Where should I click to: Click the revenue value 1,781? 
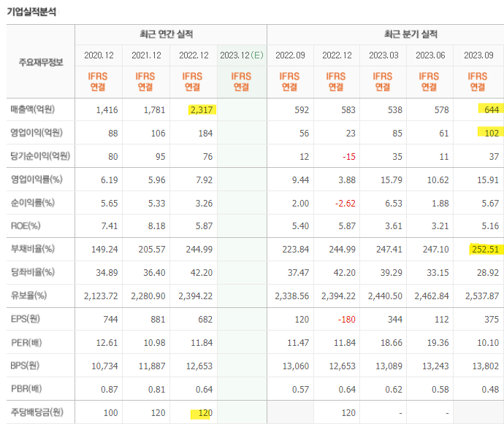pos(154,110)
